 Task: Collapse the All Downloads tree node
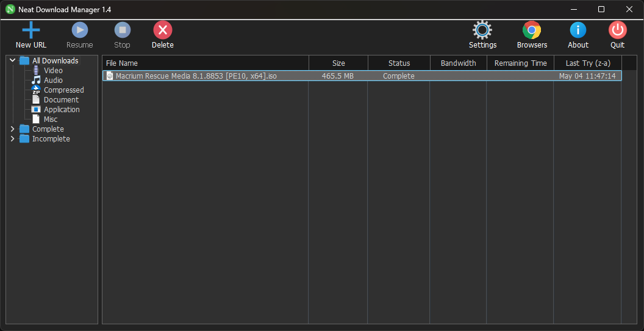click(x=12, y=60)
